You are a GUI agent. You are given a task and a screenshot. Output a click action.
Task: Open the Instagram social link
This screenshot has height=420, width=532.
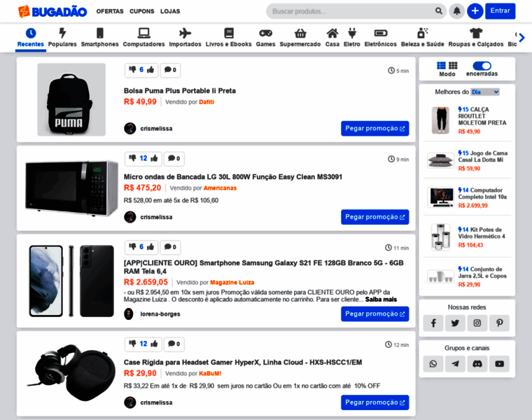[x=477, y=323]
